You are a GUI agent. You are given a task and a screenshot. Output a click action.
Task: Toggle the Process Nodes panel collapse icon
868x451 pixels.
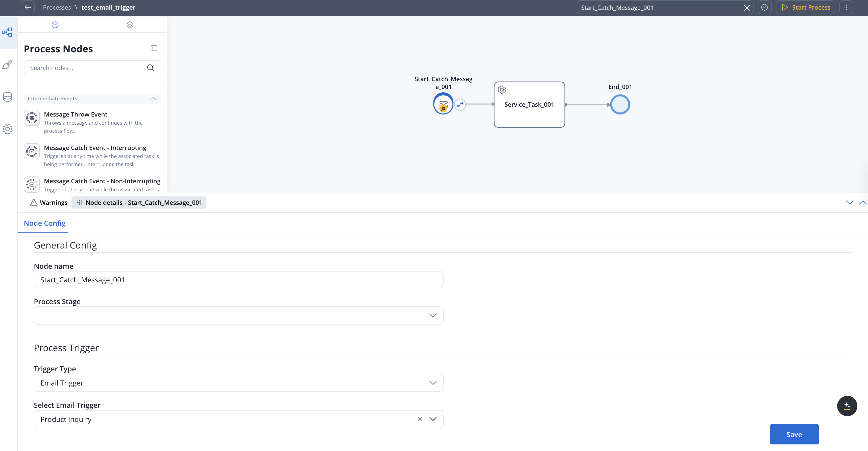pos(154,49)
